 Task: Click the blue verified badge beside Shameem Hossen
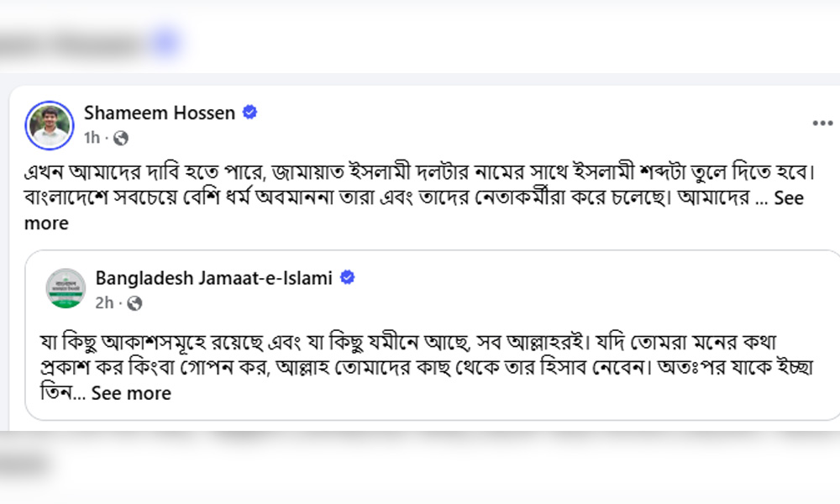click(x=249, y=113)
